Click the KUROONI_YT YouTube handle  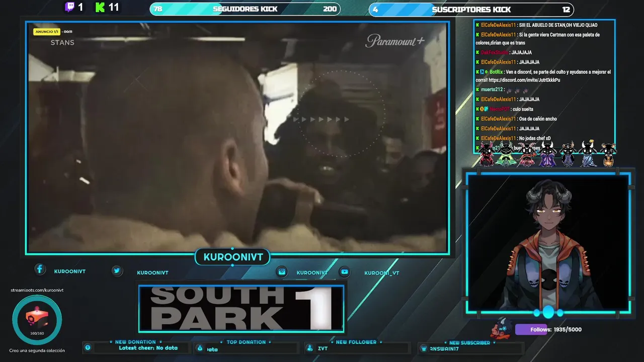point(382,273)
